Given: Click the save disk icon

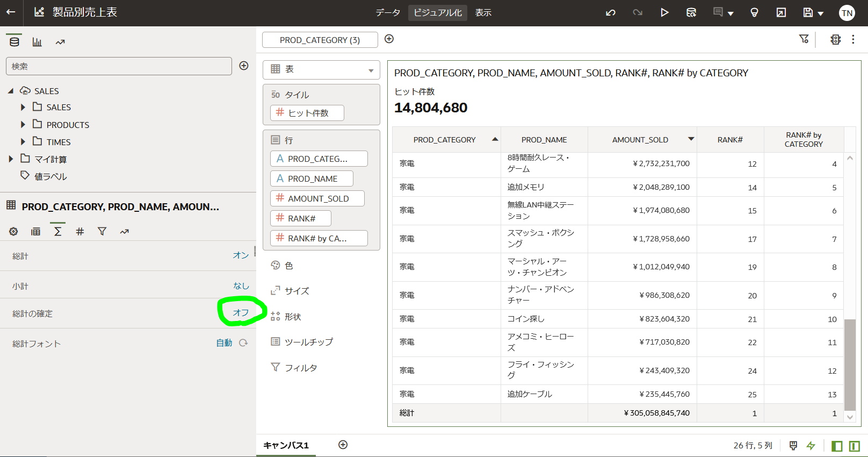Looking at the screenshot, I should click(808, 12).
